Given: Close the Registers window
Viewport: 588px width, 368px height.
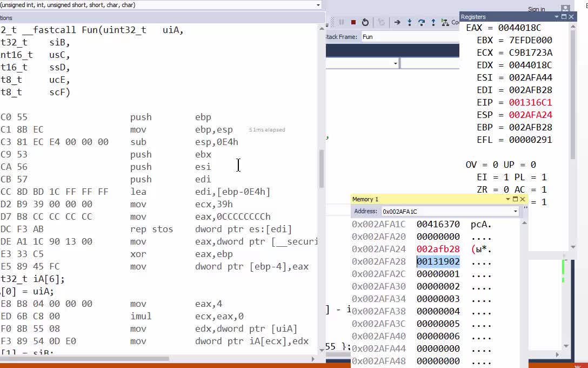Looking at the screenshot, I should 571,17.
